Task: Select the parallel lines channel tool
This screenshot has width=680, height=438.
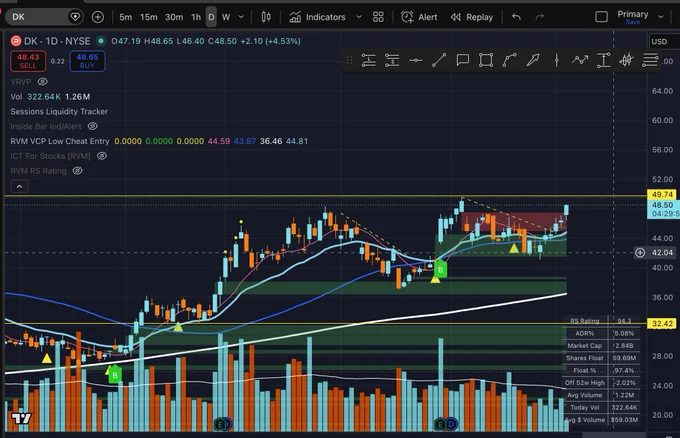Action: (650, 60)
